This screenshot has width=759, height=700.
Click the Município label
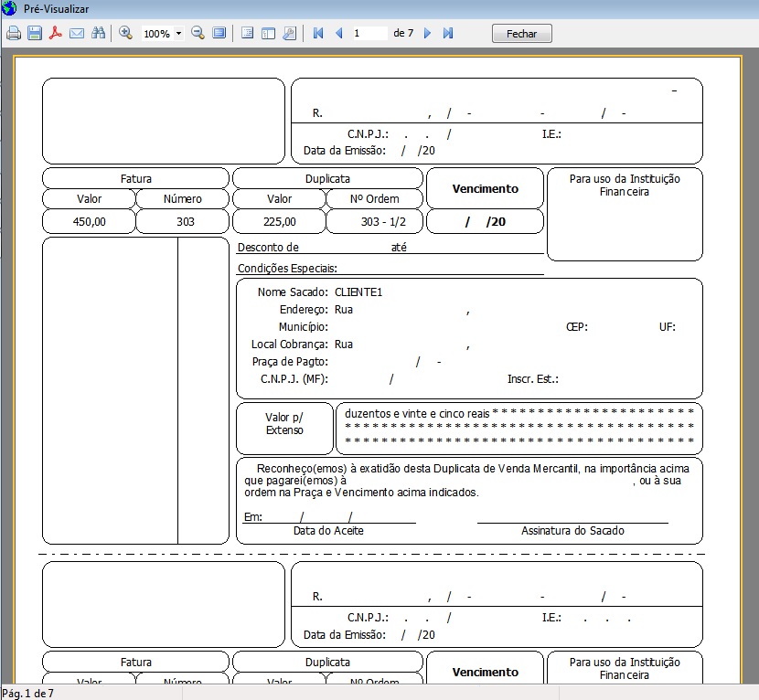(303, 327)
